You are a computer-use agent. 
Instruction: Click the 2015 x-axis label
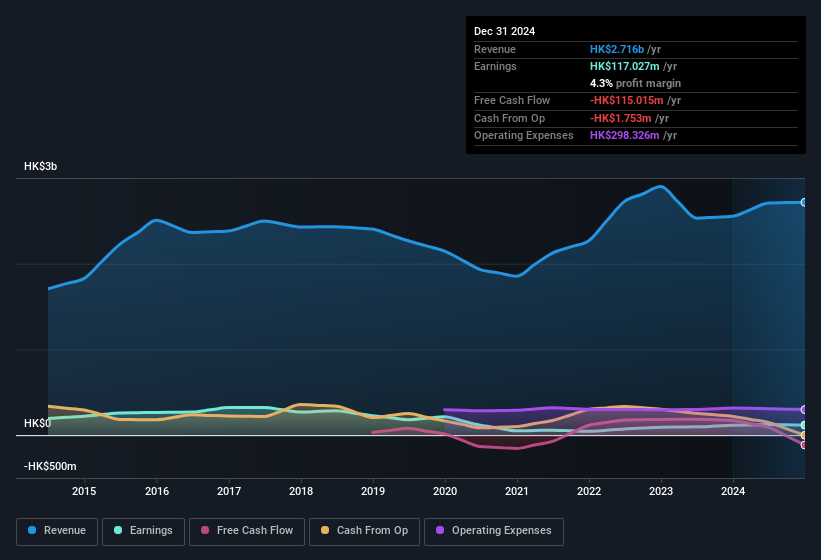click(x=84, y=491)
